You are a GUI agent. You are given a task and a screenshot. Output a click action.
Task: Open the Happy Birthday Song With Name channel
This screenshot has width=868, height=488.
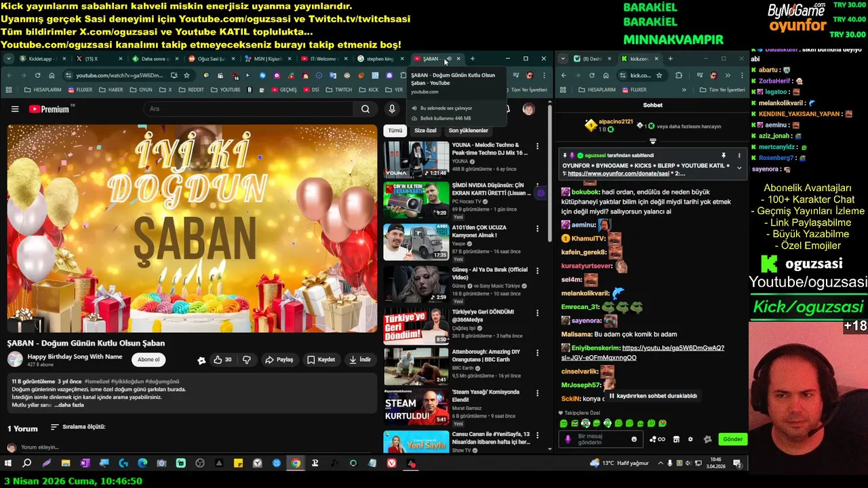click(75, 357)
